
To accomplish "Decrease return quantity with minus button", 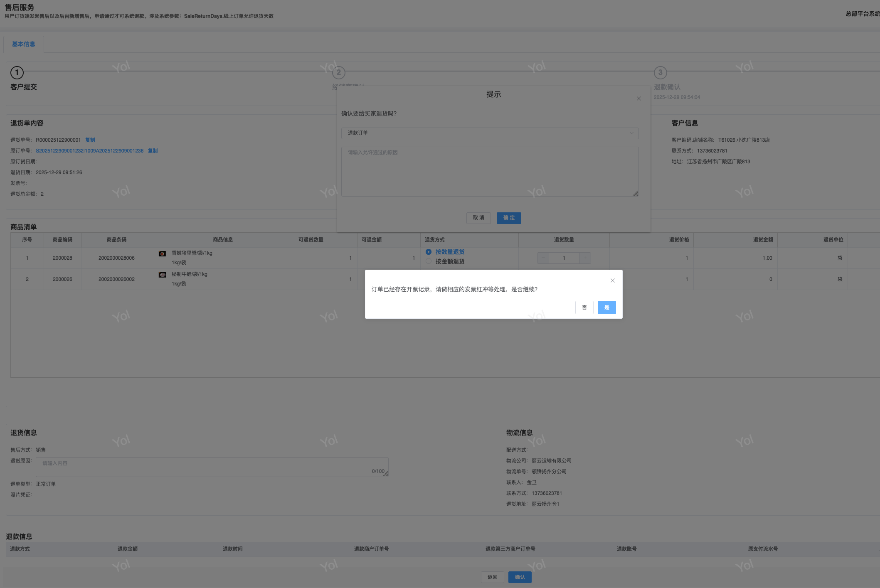I will tap(543, 258).
